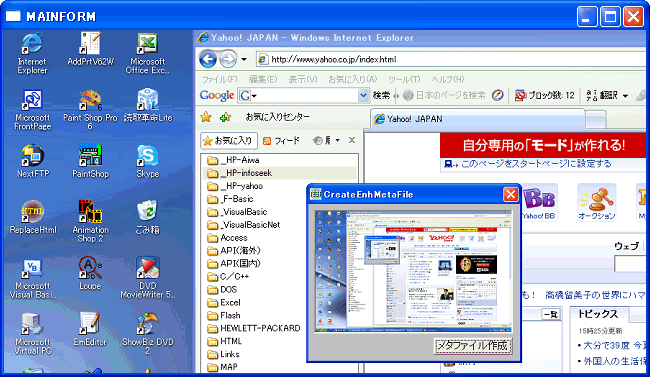Open the ツール(T) menu
This screenshot has height=377, width=650.
(404, 79)
